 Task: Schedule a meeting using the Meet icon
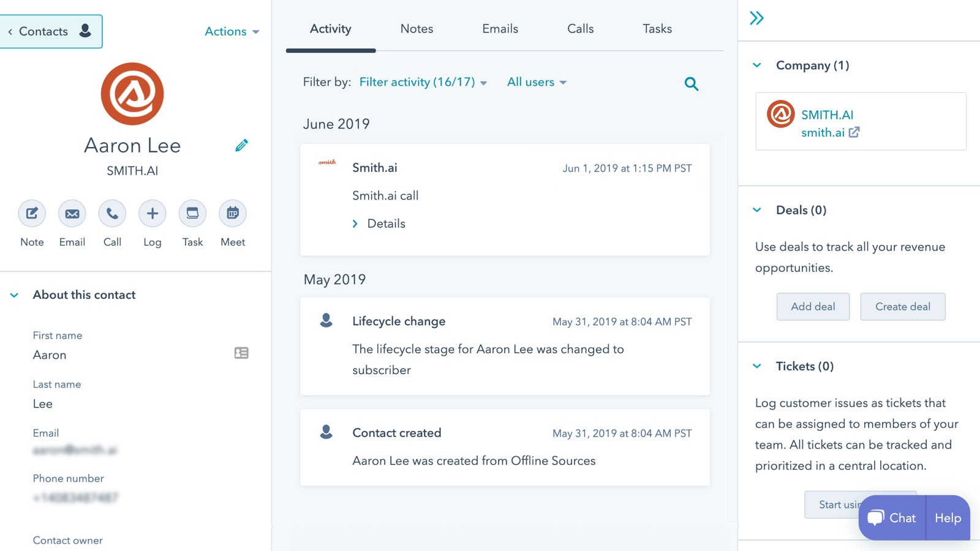point(232,213)
